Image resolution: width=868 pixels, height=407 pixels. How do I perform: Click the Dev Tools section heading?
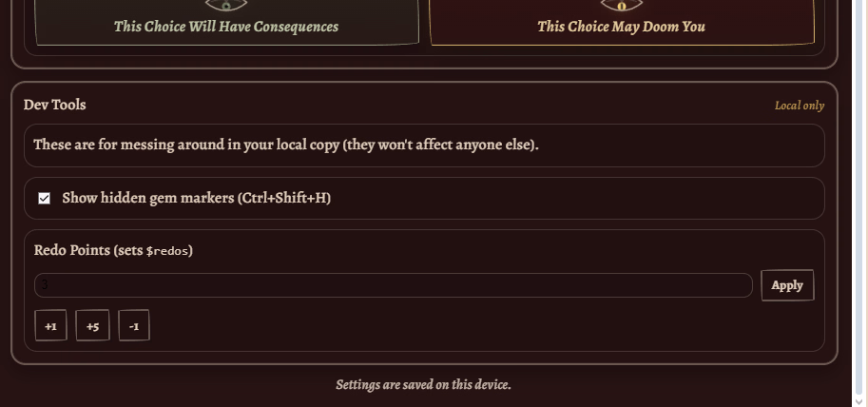pyautogui.click(x=55, y=105)
